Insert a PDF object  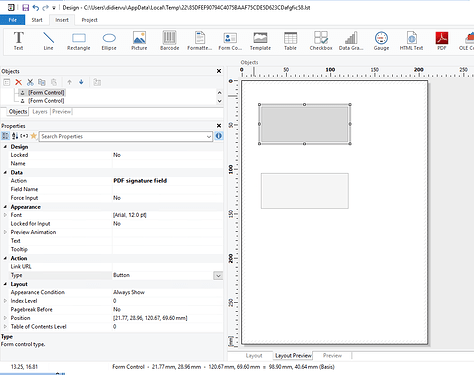tap(442, 41)
